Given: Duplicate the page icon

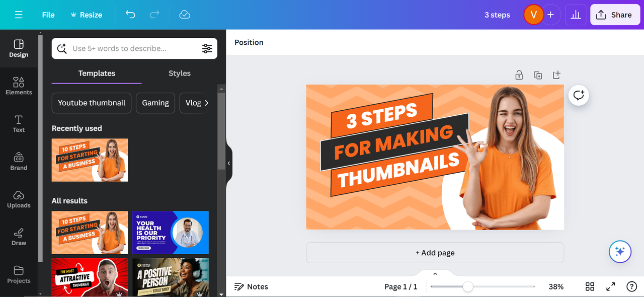Looking at the screenshot, I should point(538,75).
